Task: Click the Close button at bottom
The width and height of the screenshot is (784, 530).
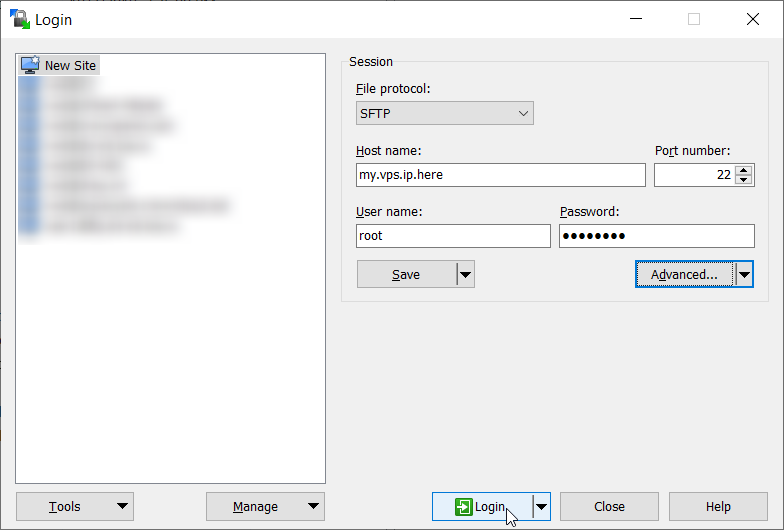Action: click(609, 506)
